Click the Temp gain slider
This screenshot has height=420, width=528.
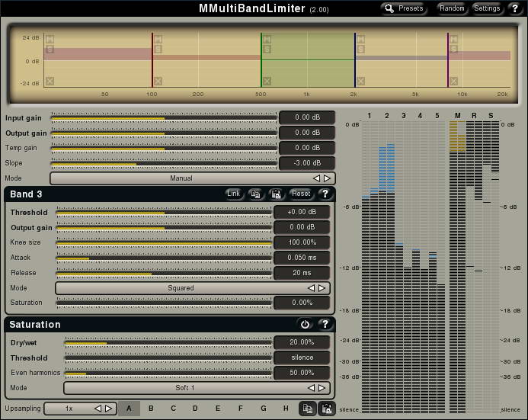pyautogui.click(x=164, y=148)
